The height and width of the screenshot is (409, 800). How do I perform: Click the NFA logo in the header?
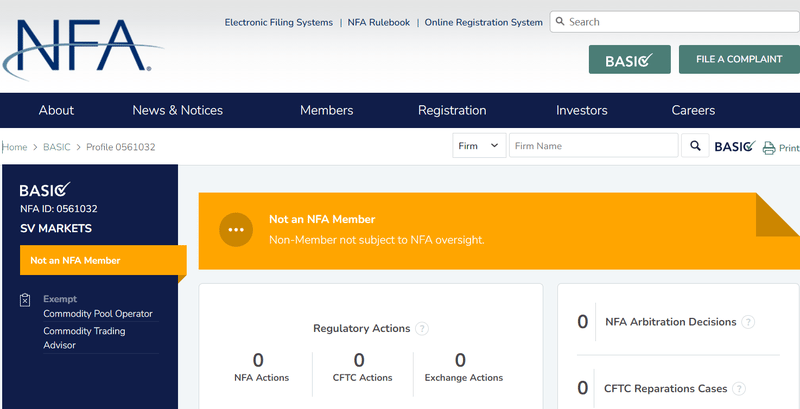[82, 48]
